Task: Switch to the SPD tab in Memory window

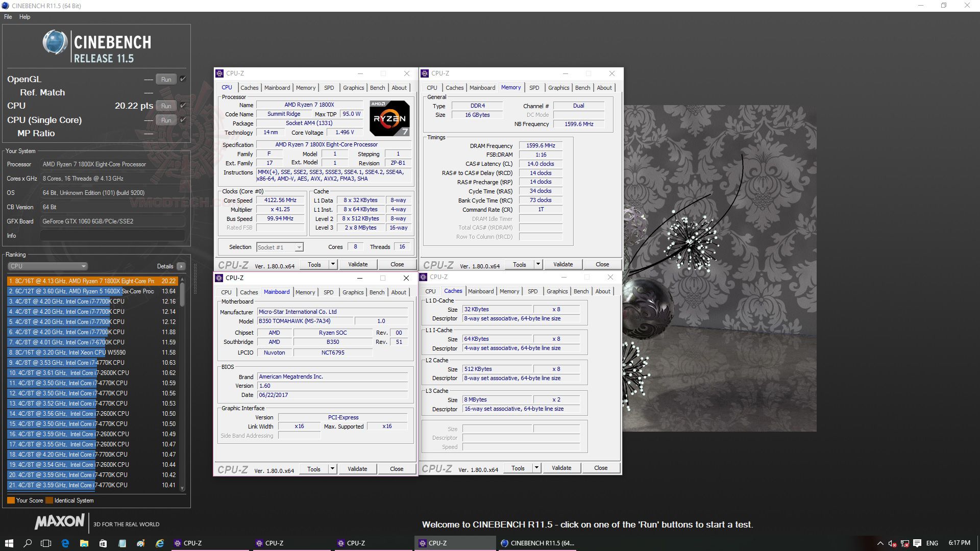Action: 534,88
